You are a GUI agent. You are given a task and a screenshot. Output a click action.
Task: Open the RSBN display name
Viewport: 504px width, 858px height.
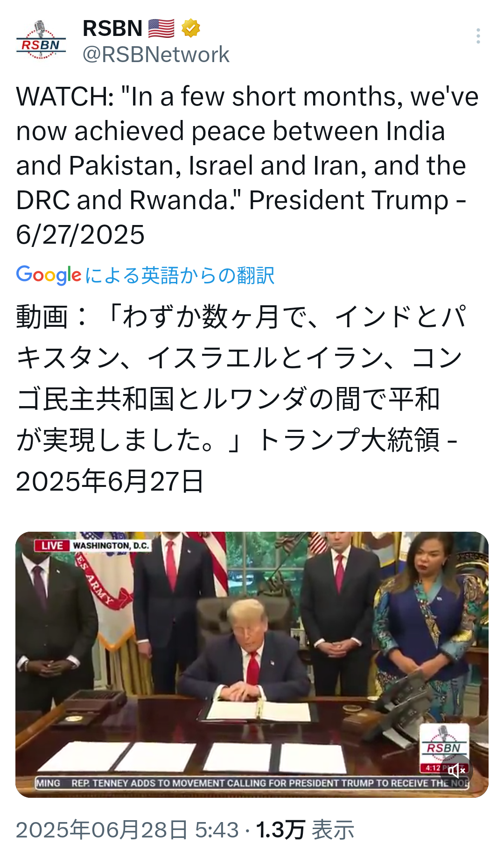[112, 28]
